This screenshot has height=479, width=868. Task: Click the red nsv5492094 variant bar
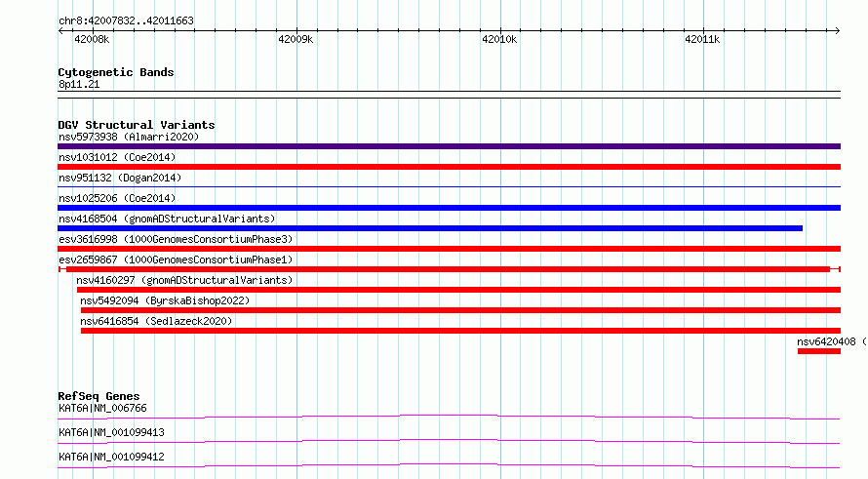tap(460, 310)
